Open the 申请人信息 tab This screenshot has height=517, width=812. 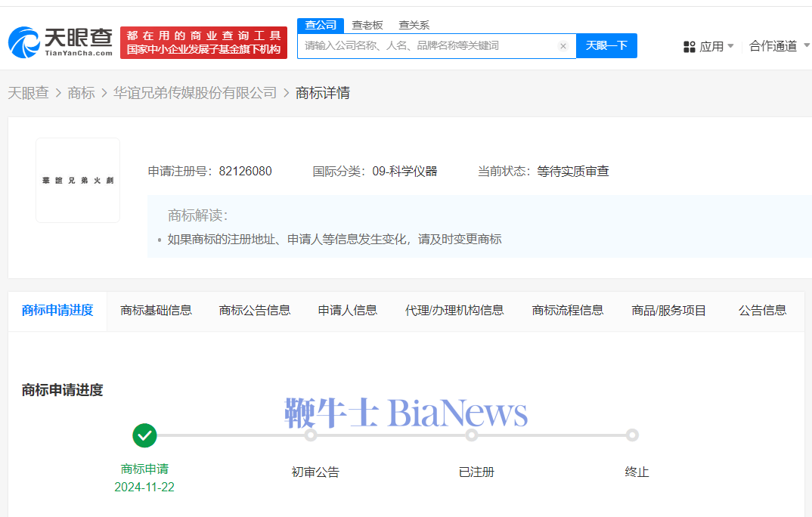[x=348, y=311]
